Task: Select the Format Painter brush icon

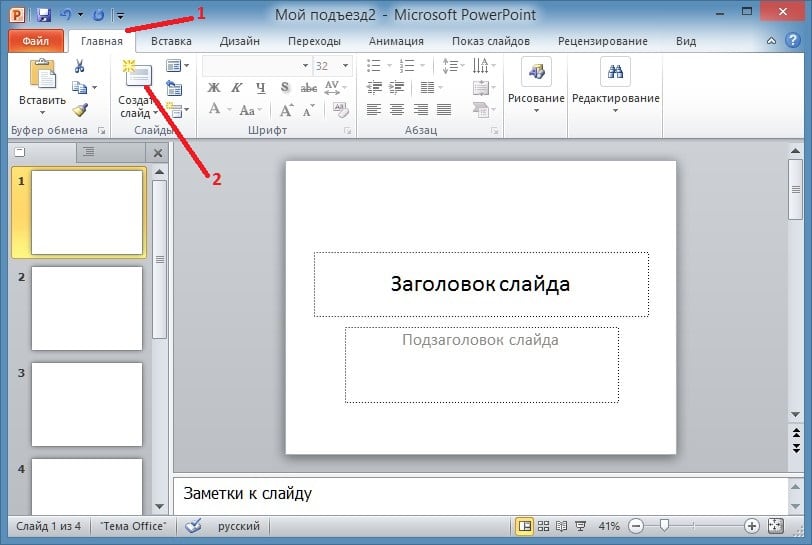Action: 80,109
